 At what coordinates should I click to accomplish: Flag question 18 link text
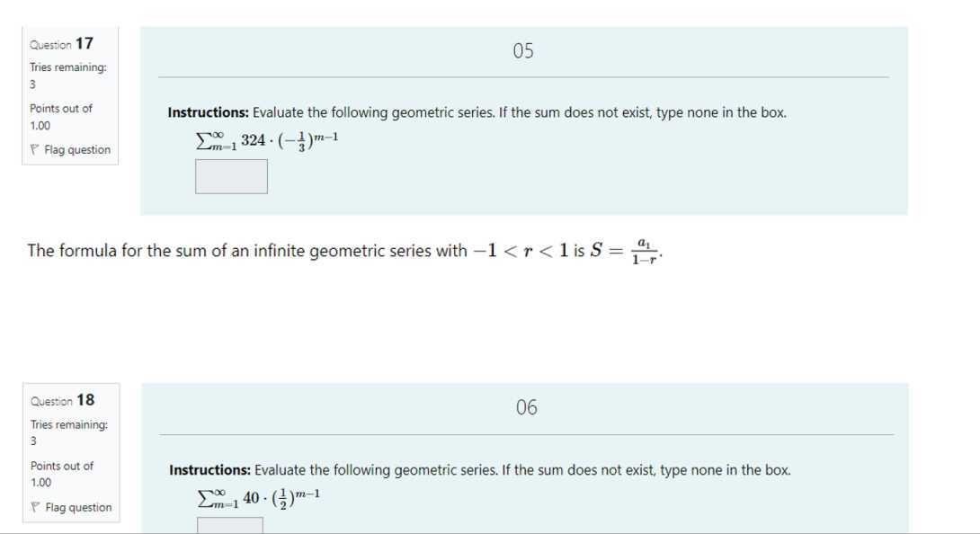click(x=78, y=508)
